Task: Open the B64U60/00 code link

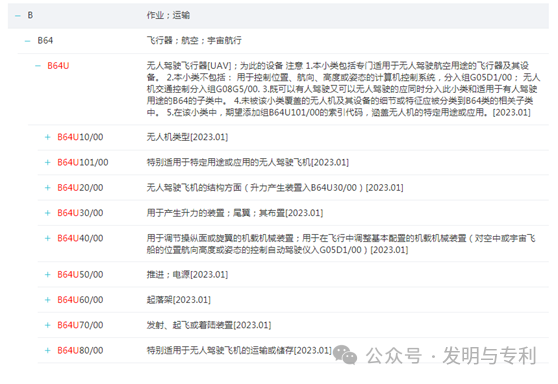Action: (x=80, y=300)
